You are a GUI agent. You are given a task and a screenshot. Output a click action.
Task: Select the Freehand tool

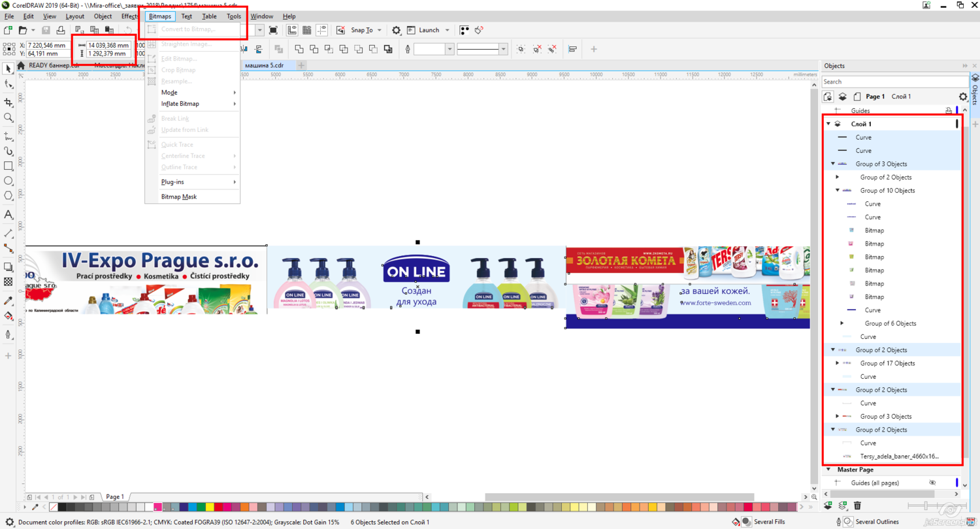8,136
